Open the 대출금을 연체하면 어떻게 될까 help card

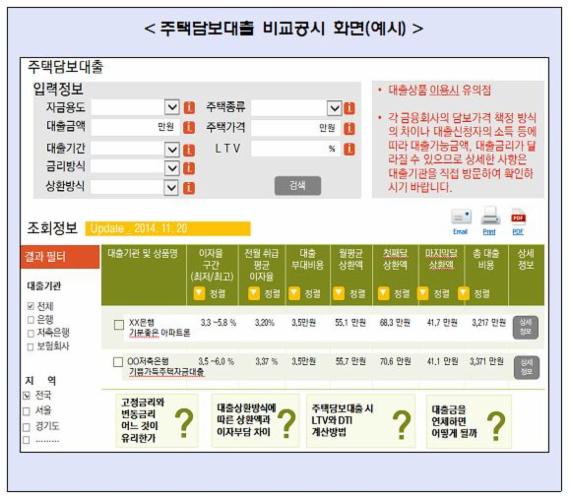pos(469,421)
